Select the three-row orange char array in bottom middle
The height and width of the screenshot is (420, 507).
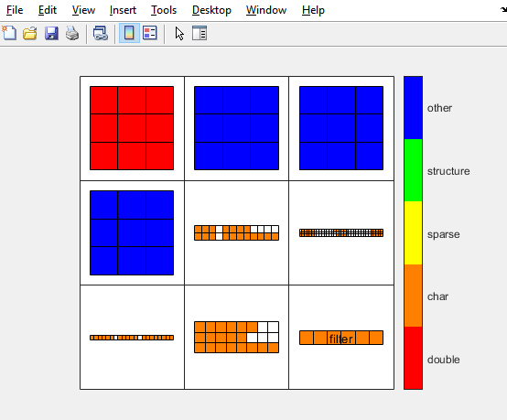236,338
